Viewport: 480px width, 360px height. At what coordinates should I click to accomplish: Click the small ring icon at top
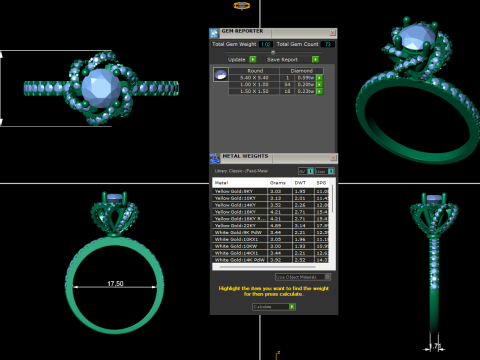pyautogui.click(x=242, y=5)
